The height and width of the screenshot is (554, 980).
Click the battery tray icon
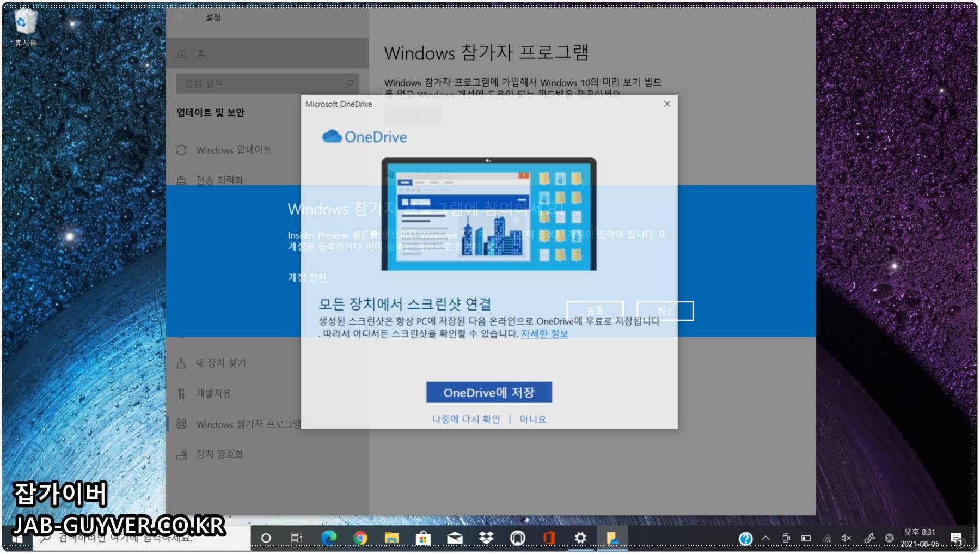(806, 538)
